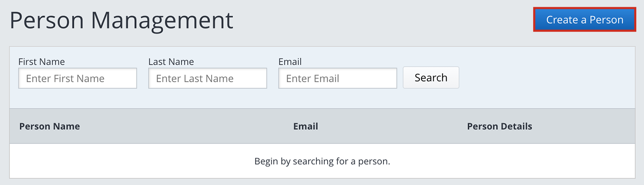Click into the Last Name input box
The width and height of the screenshot is (644, 185).
207,78
